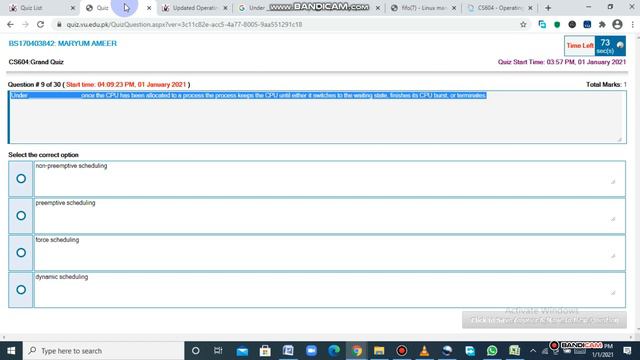Image resolution: width=640 pixels, height=360 pixels.
Task: Open Zoom from the taskbar
Action: 311,351
